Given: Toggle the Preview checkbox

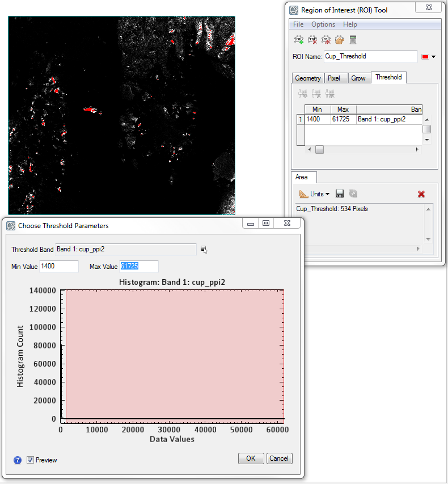Looking at the screenshot, I should pyautogui.click(x=31, y=460).
